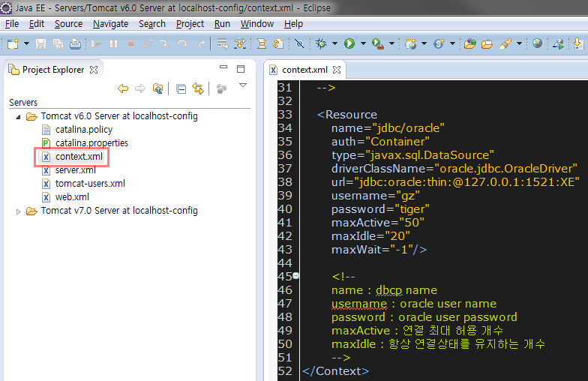The image size is (588, 381).
Task: Open the Navigate menu
Action: [x=109, y=24]
